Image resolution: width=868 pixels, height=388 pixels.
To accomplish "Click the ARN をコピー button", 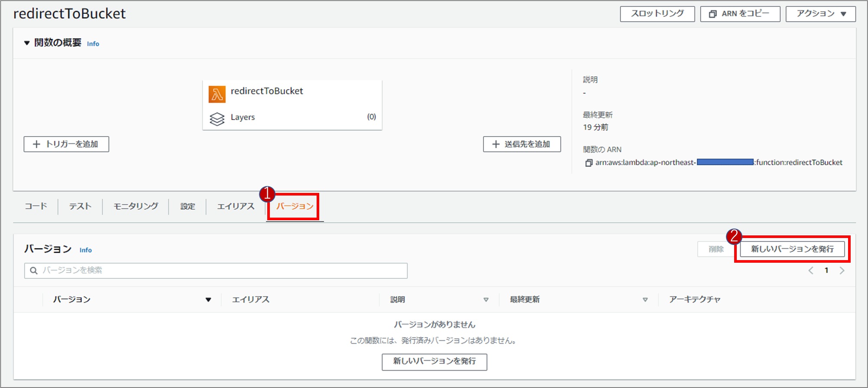I will point(740,14).
